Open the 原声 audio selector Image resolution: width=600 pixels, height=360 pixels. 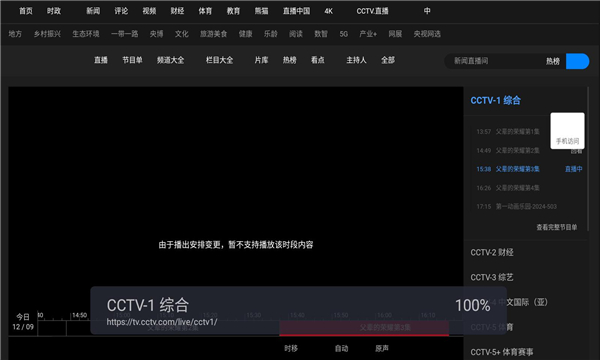click(x=382, y=348)
